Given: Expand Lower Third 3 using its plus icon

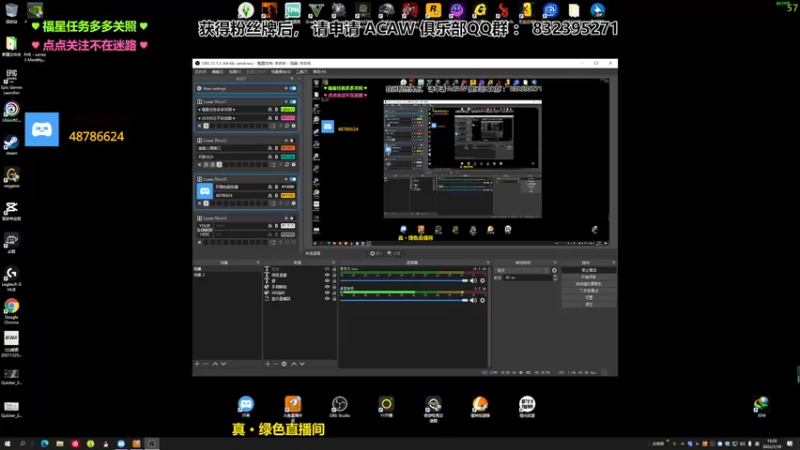Looking at the screenshot, I should [x=286, y=179].
